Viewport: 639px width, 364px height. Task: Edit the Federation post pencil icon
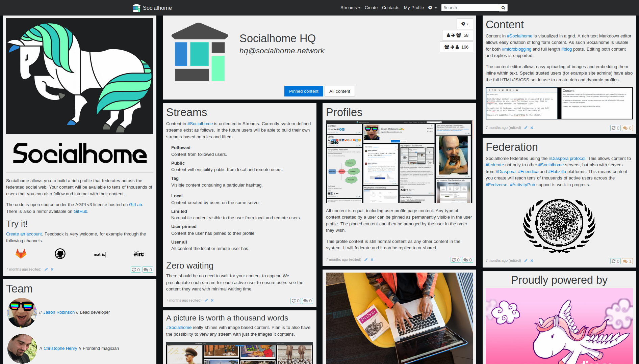pos(526,261)
